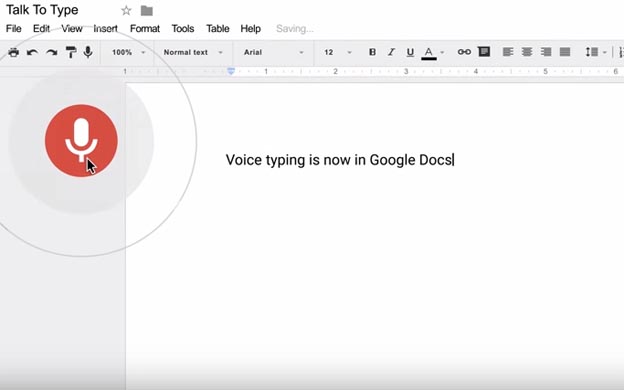
Task: Toggle underline formatting
Action: pyautogui.click(x=410, y=52)
